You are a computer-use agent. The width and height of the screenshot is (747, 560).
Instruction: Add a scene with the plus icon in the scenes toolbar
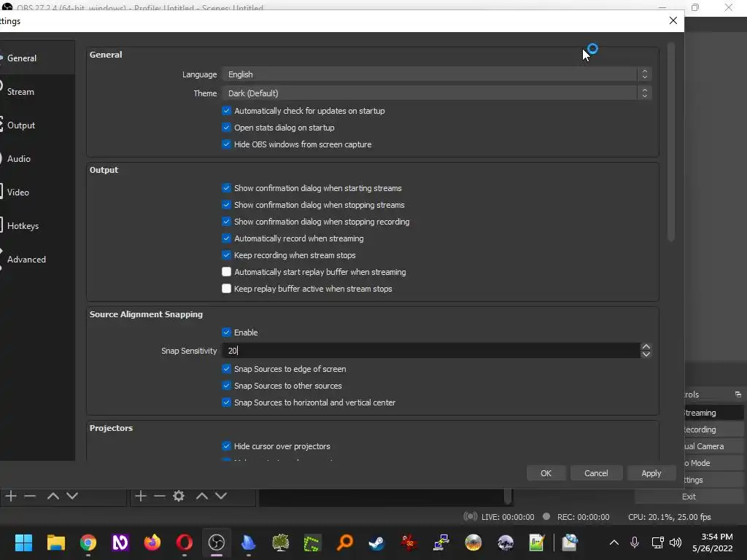click(x=11, y=496)
